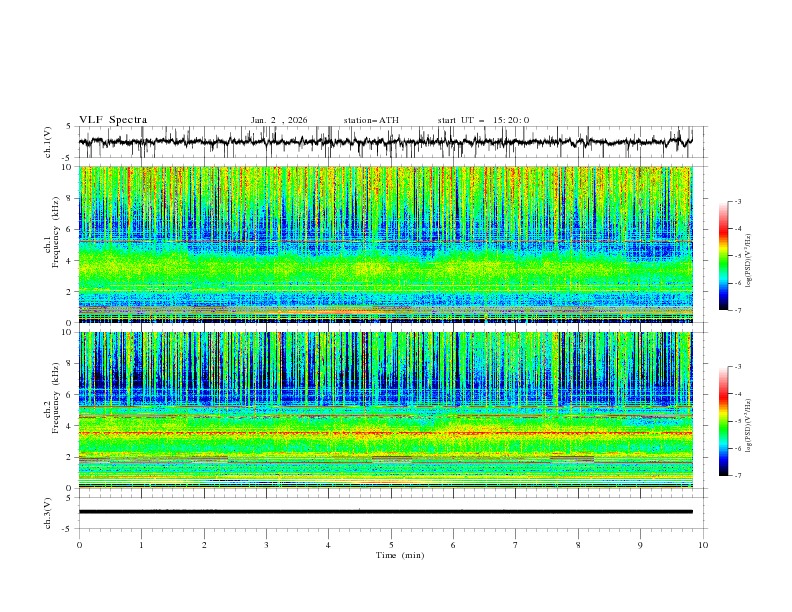Click the 'VLF Spectra' title text
Screen dimensions: 792x612
click(x=113, y=120)
